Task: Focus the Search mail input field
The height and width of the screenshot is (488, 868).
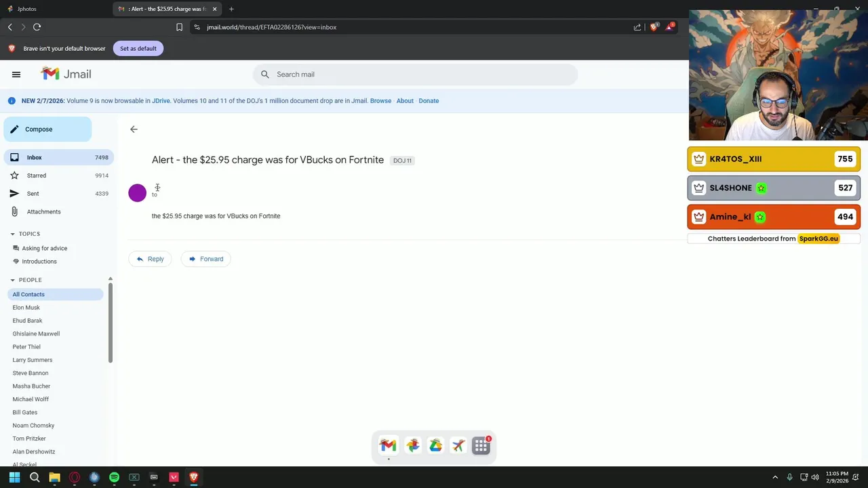Action: tap(415, 75)
